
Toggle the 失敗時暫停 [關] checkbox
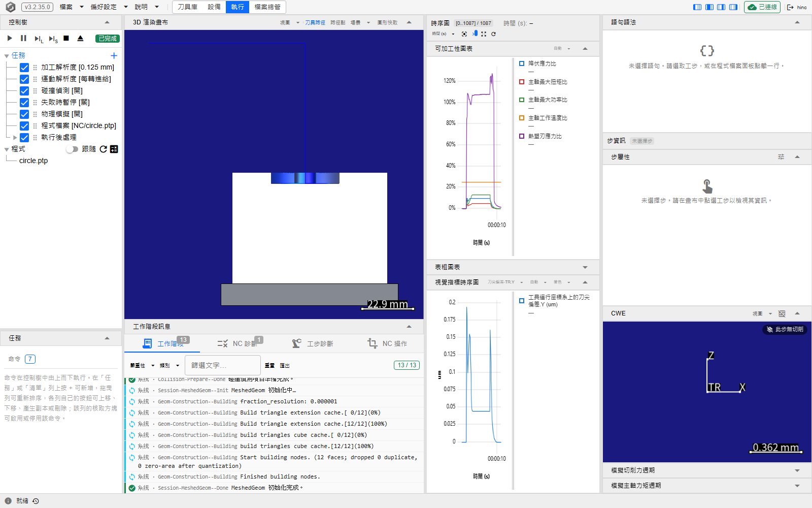[24, 103]
